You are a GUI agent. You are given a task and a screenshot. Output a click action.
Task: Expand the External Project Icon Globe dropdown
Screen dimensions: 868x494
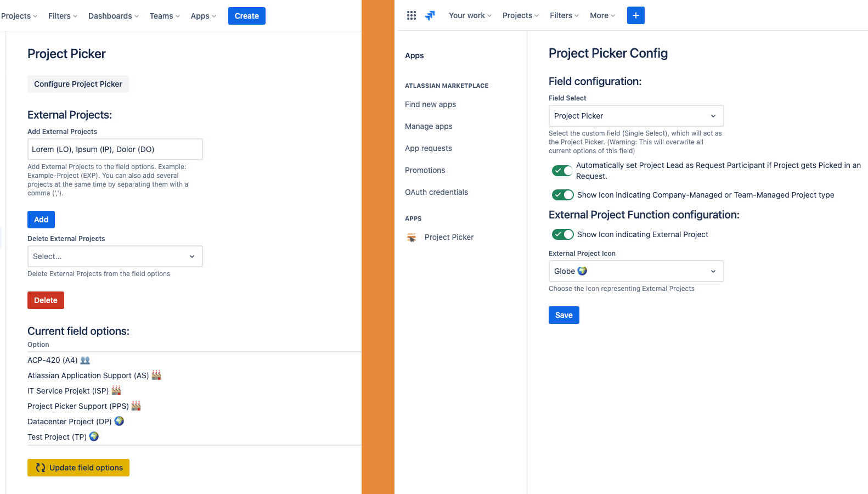pos(636,271)
